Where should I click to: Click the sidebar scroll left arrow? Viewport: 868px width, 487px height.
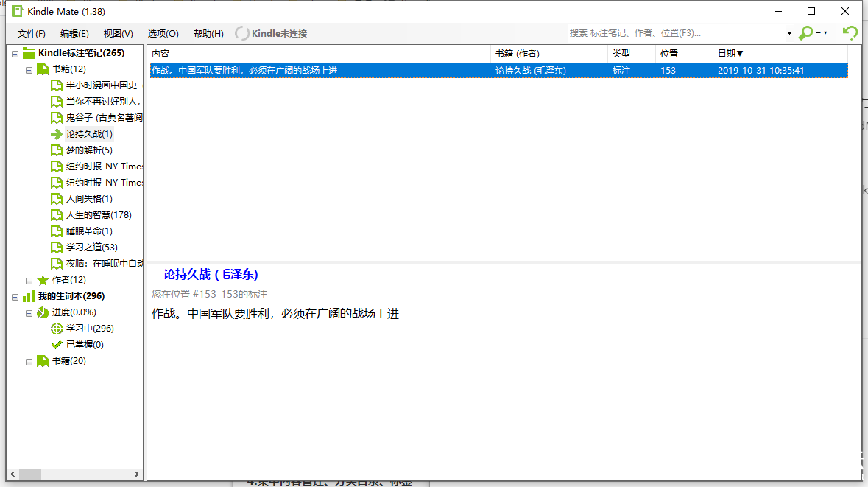click(13, 474)
